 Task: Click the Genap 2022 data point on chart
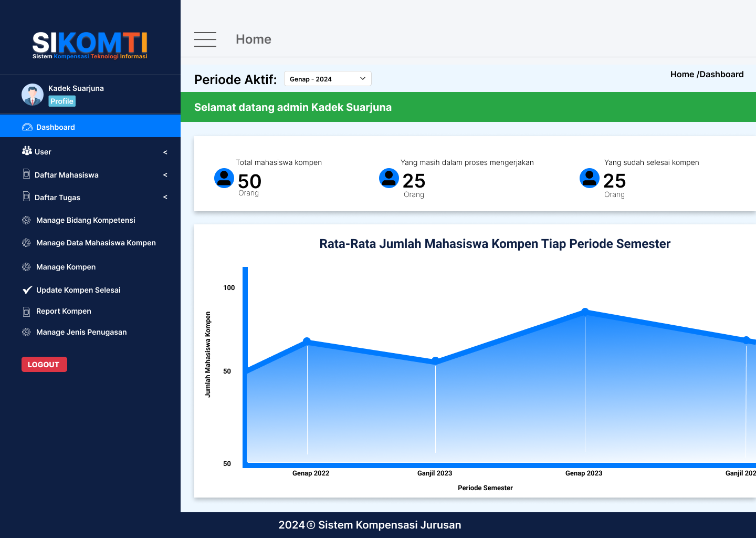(x=307, y=341)
